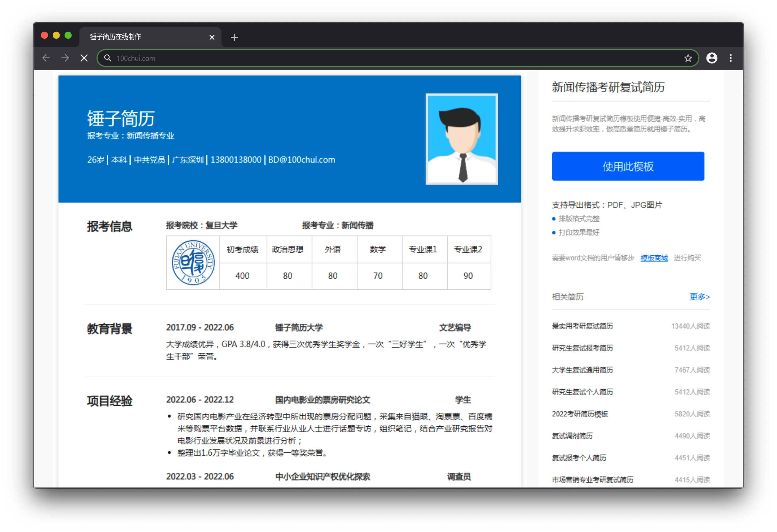The image size is (777, 532).
Task: Click the 打印效果最好 bullet
Action: tap(579, 233)
